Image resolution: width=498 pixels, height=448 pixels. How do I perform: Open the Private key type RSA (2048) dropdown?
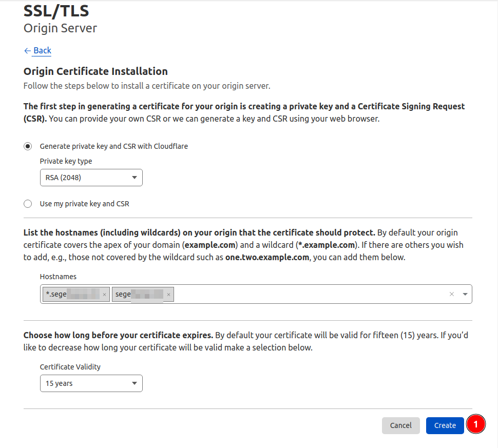(x=91, y=178)
